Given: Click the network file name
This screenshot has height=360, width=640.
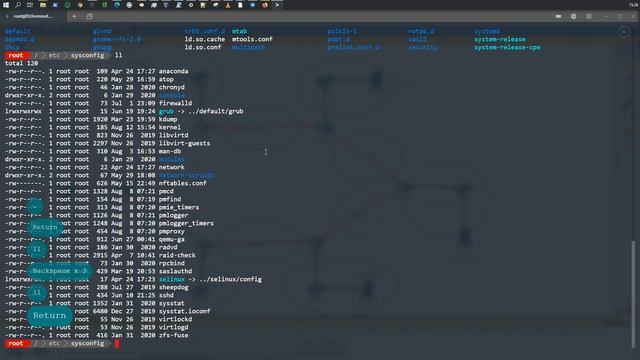Looking at the screenshot, I should (x=171, y=167).
